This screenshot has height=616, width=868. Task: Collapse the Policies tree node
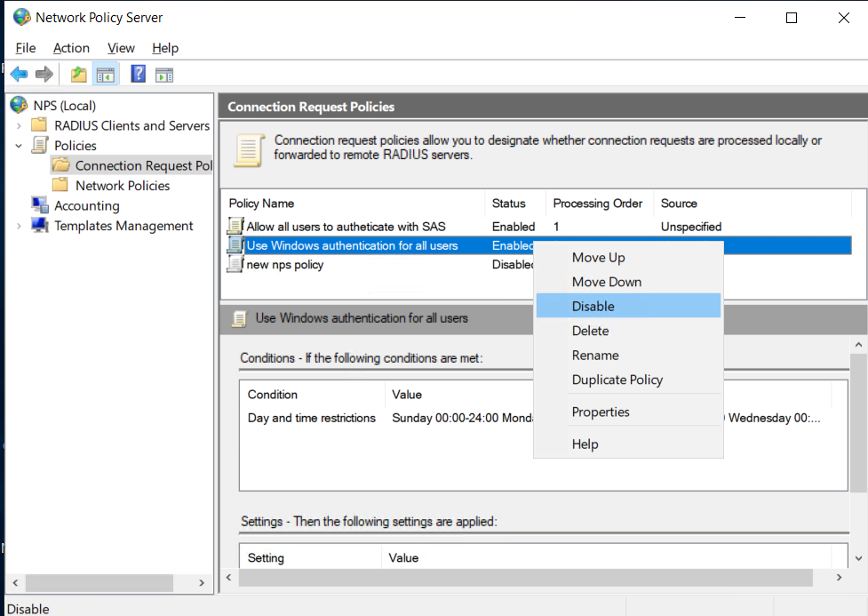19,146
